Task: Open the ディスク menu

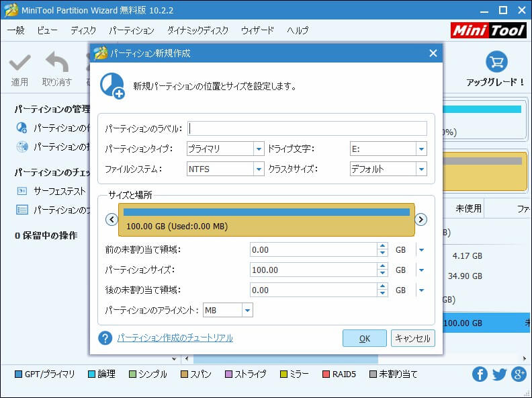Action: pos(83,30)
